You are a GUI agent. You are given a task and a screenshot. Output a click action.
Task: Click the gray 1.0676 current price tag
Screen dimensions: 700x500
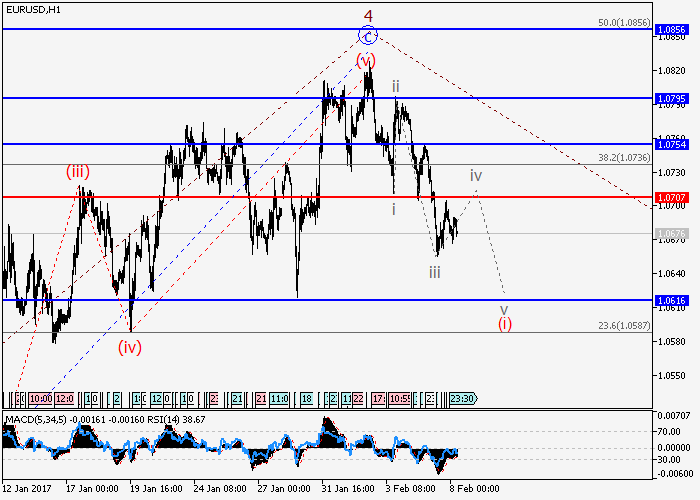tap(672, 233)
